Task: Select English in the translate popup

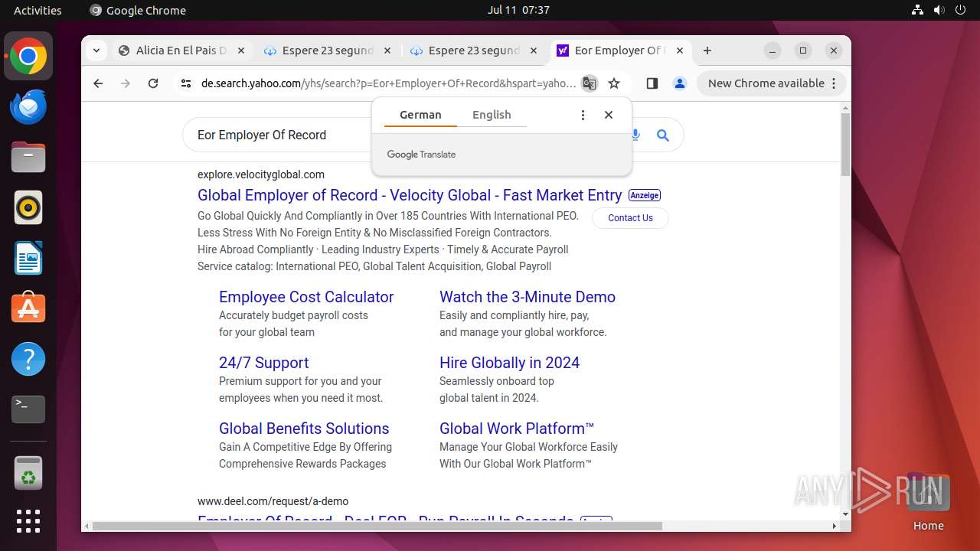Action: click(x=492, y=115)
